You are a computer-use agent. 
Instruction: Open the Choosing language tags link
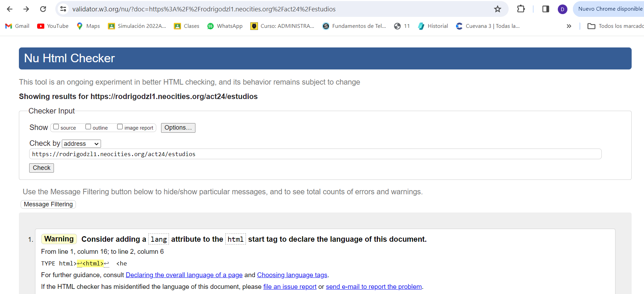click(x=292, y=275)
